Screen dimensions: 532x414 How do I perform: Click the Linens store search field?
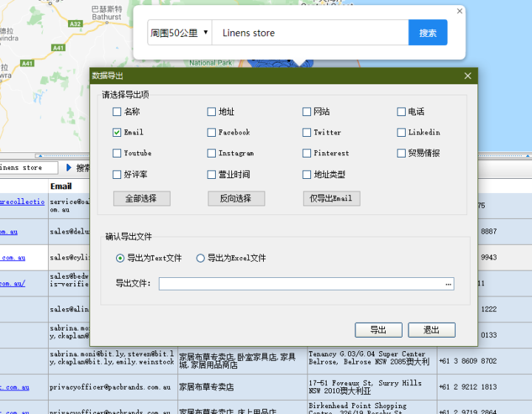pyautogui.click(x=310, y=33)
